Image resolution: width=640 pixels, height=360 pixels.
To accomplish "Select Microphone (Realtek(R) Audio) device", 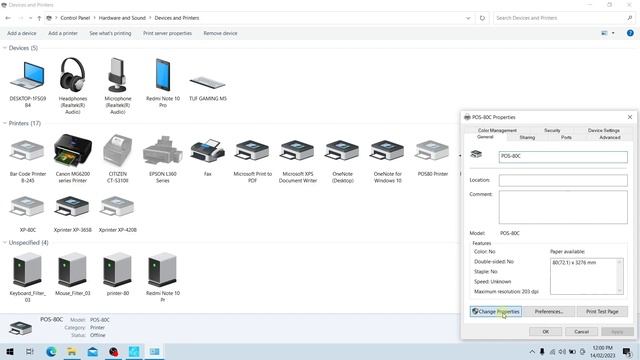I will pos(118,86).
